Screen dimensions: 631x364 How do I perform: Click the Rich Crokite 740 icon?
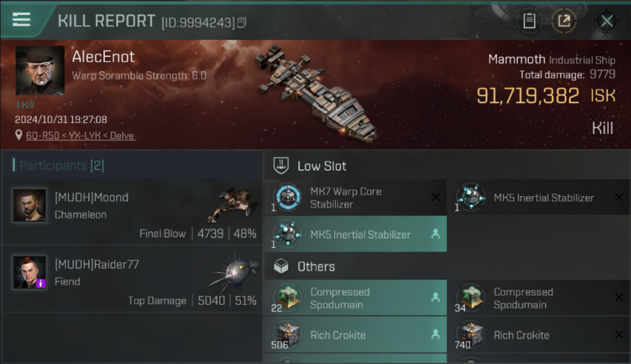(471, 335)
